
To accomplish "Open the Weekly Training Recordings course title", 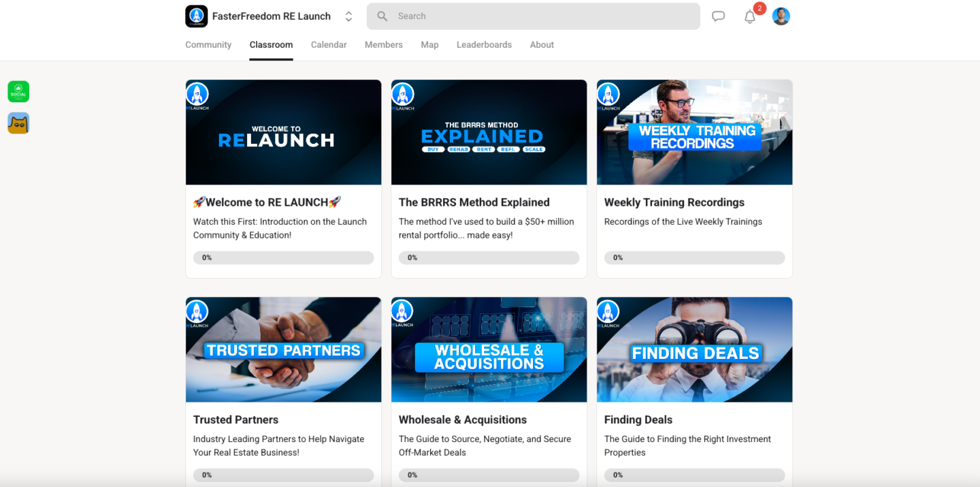I will [x=674, y=202].
